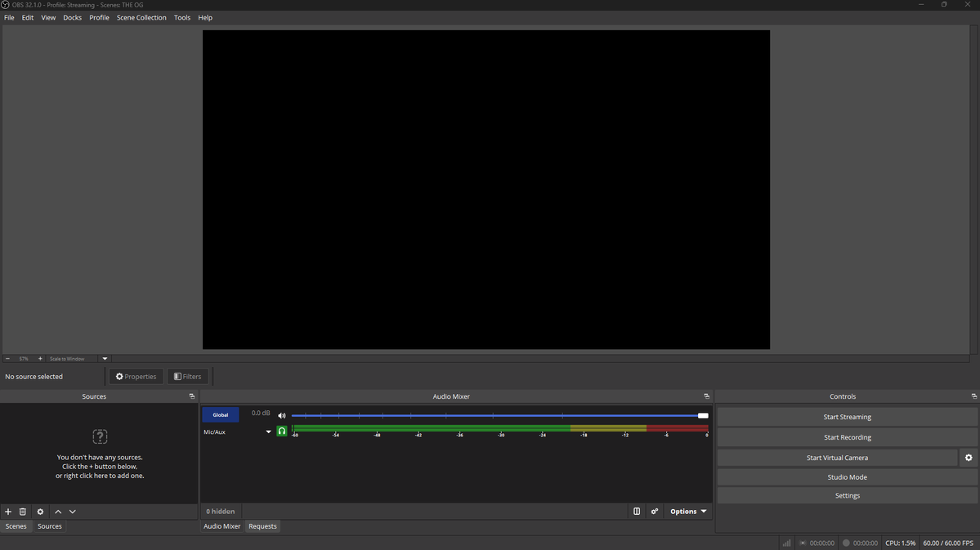Switch to the Requests dock tab

pyautogui.click(x=262, y=526)
